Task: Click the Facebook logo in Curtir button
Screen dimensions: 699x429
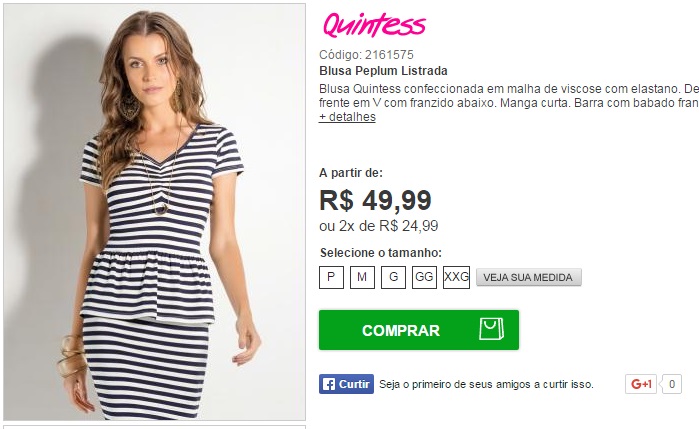Action: pos(329,384)
